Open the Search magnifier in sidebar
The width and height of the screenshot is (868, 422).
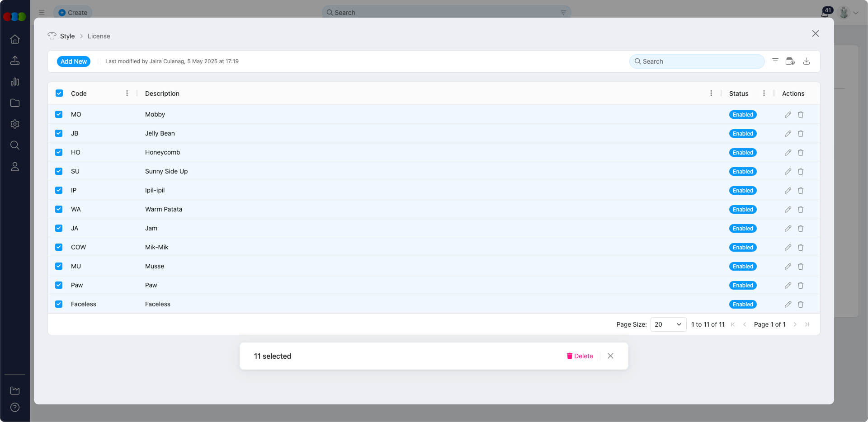(x=15, y=145)
